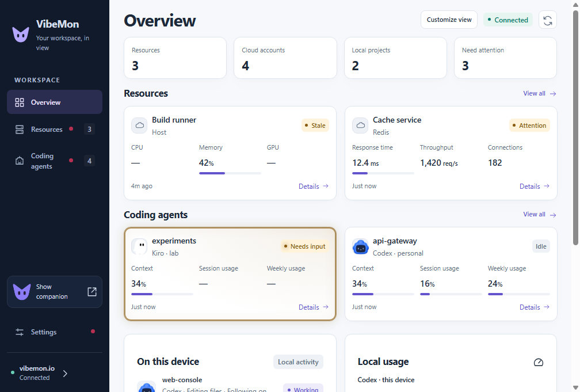580x392 pixels.
Task: Click the web-console agent avatar
Action: click(147, 386)
